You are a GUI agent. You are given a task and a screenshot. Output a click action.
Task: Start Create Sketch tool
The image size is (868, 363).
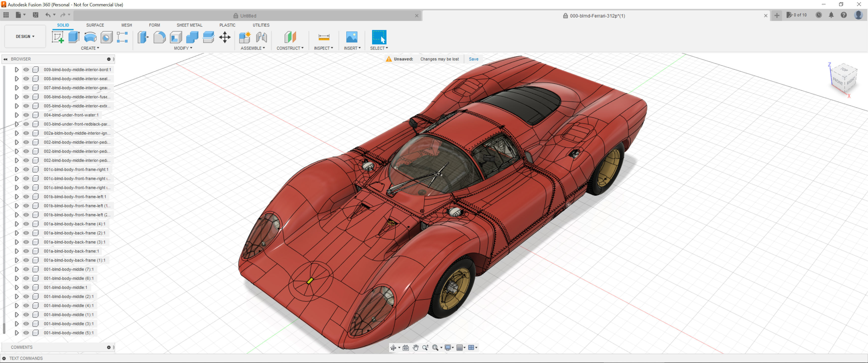[x=58, y=37]
